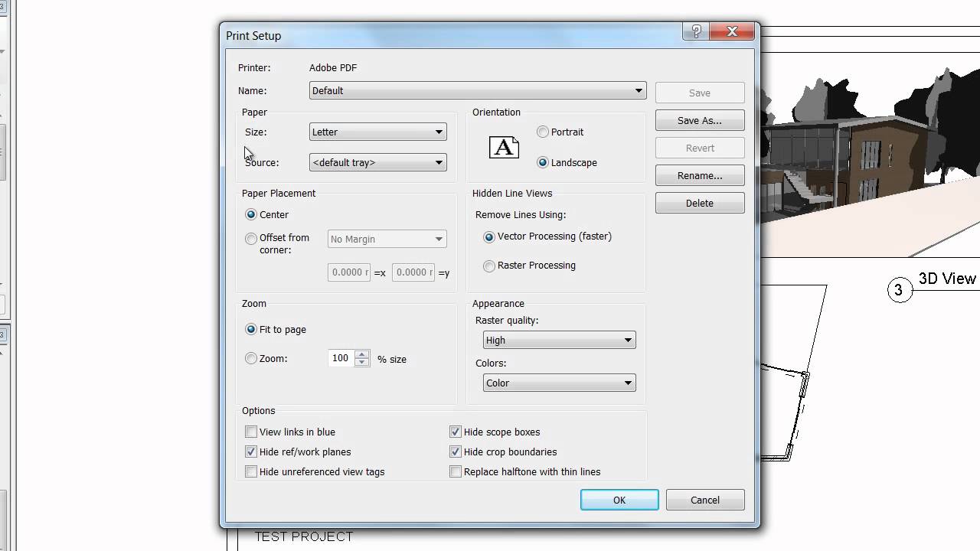Confirm with the OK button
The height and width of the screenshot is (551, 980).
[619, 500]
